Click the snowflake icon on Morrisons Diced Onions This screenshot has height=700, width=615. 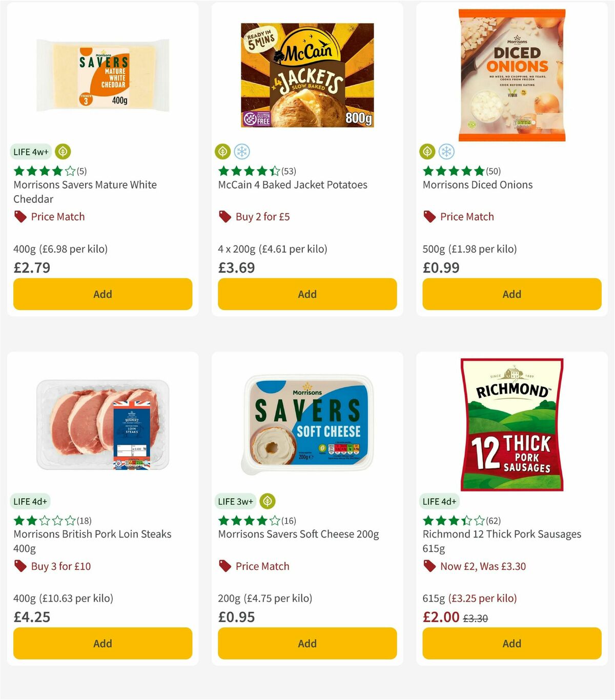pyautogui.click(x=448, y=152)
